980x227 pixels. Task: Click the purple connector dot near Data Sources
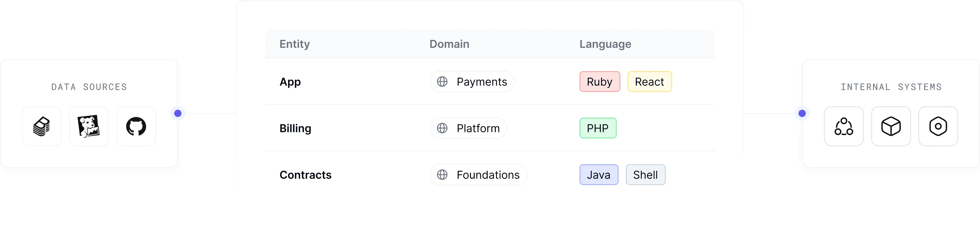click(178, 113)
